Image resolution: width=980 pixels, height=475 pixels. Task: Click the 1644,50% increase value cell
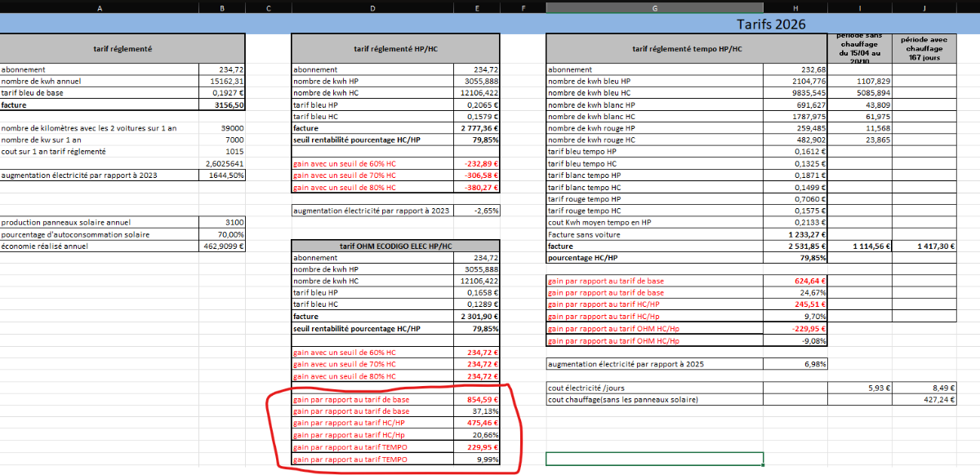tap(220, 175)
